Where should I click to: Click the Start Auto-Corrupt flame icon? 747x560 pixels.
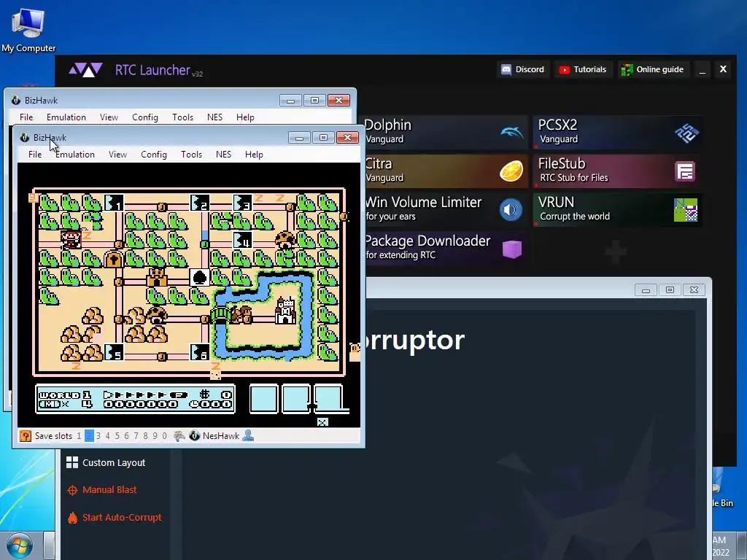tap(72, 518)
